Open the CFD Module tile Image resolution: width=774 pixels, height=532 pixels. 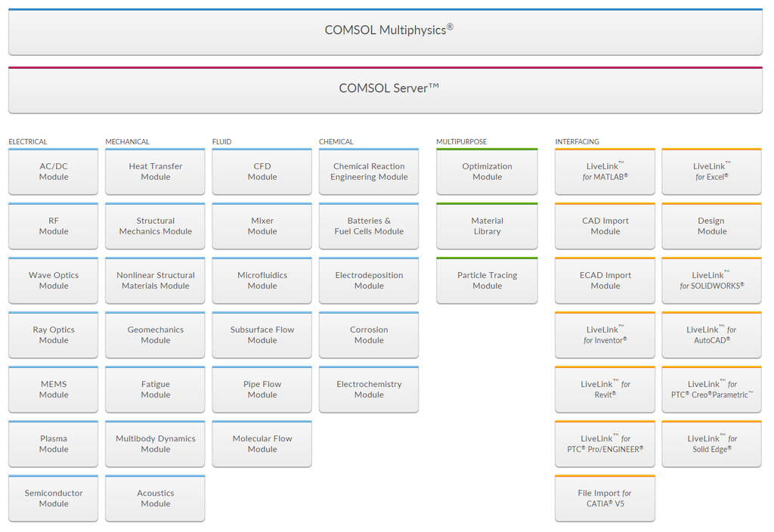point(262,172)
